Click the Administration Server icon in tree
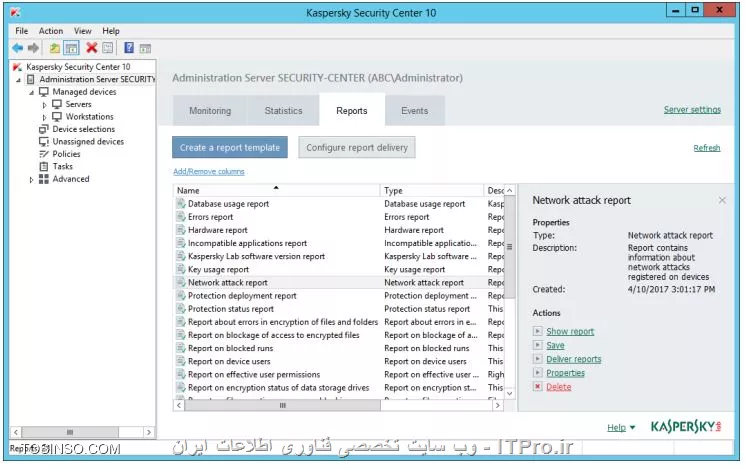Image resolution: width=745 pixels, height=470 pixels. (31, 79)
